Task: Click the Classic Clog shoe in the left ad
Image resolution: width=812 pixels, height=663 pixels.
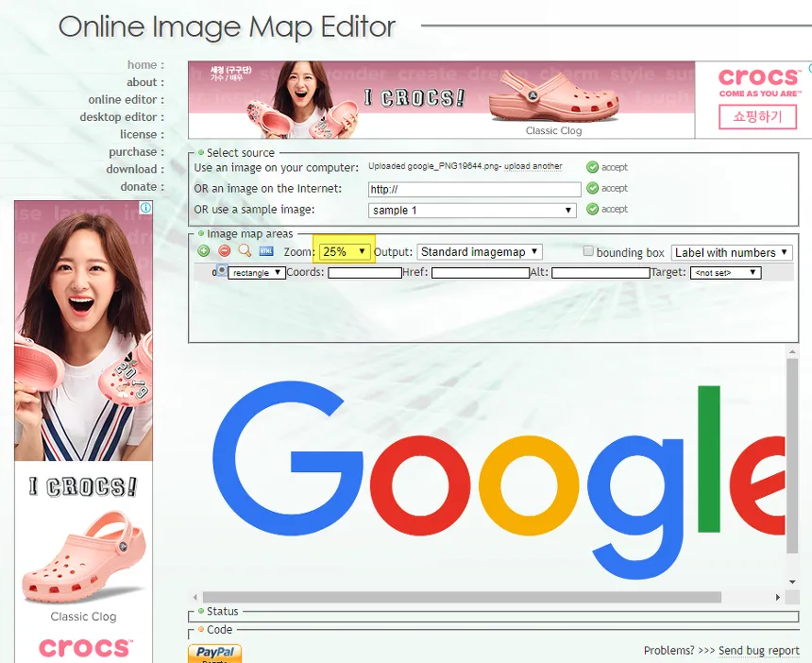Action: pyautogui.click(x=84, y=557)
